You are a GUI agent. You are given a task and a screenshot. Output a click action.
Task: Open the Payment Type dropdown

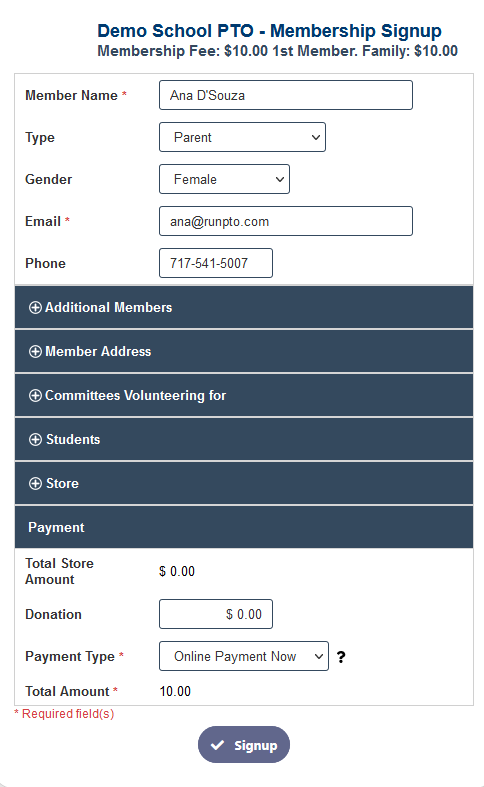(244, 656)
